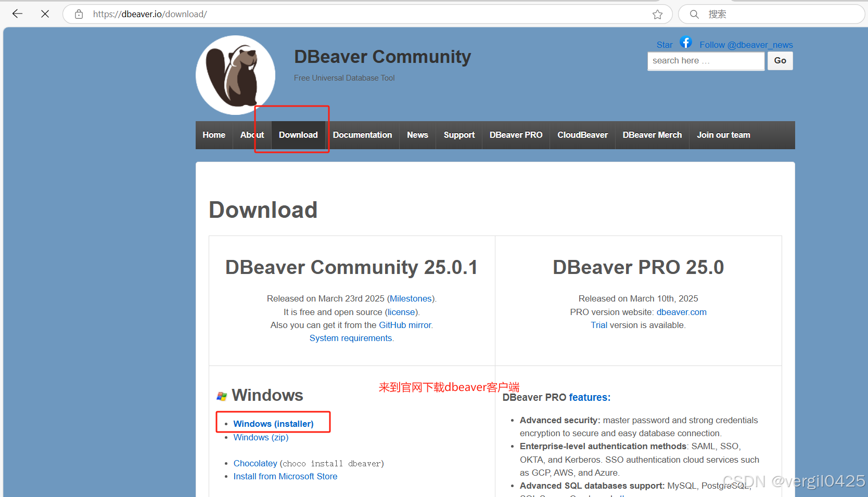Viewport: 868px width, 497px height.
Task: Bookmark the page with the star icon
Action: (x=658, y=15)
